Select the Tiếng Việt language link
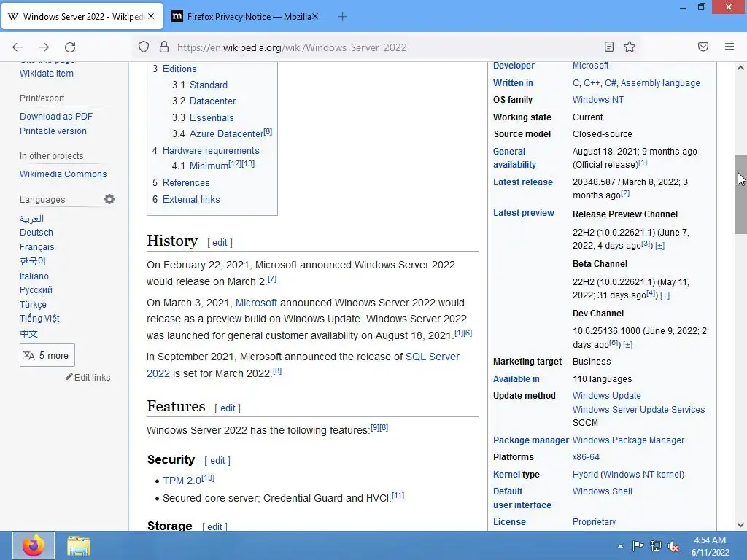 39,318
